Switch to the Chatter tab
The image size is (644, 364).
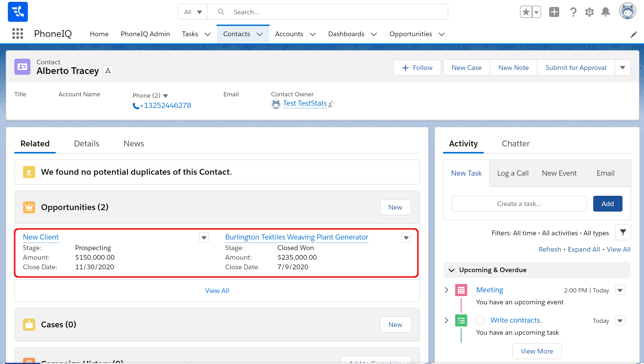coord(515,144)
